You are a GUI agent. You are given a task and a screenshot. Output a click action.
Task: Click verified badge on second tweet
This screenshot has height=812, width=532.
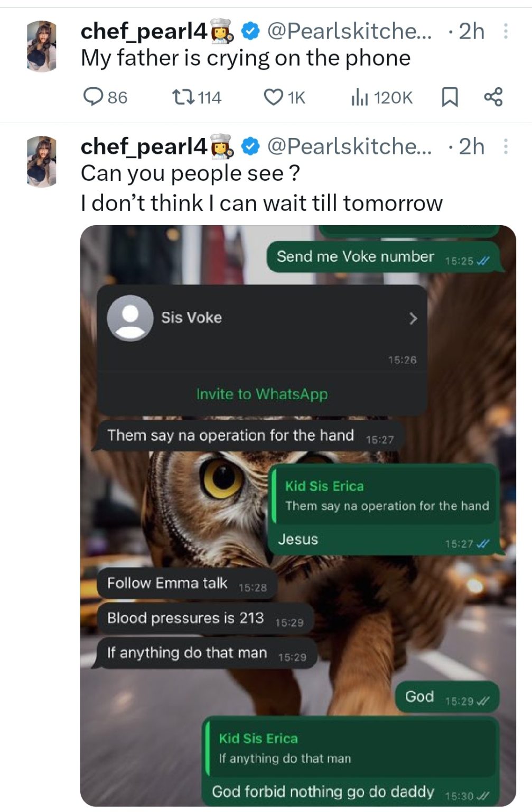pos(250,146)
